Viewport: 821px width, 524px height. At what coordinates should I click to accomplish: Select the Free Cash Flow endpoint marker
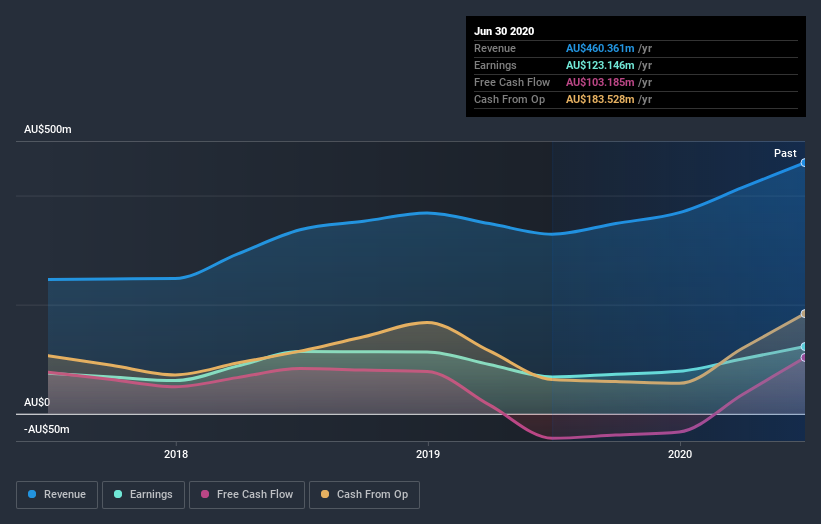803,358
